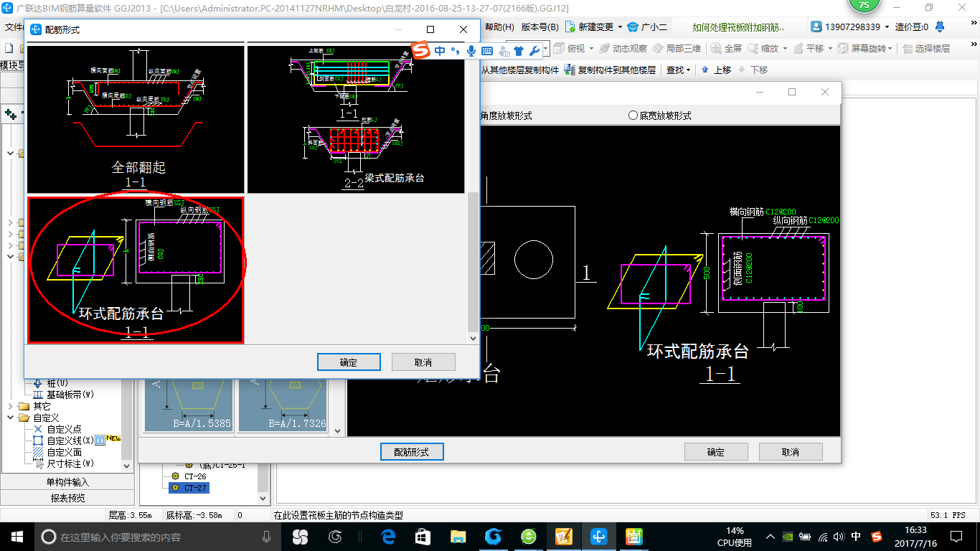Open Microsoft Store from taskbar
Screen dimensions: 980x551
click(423, 537)
